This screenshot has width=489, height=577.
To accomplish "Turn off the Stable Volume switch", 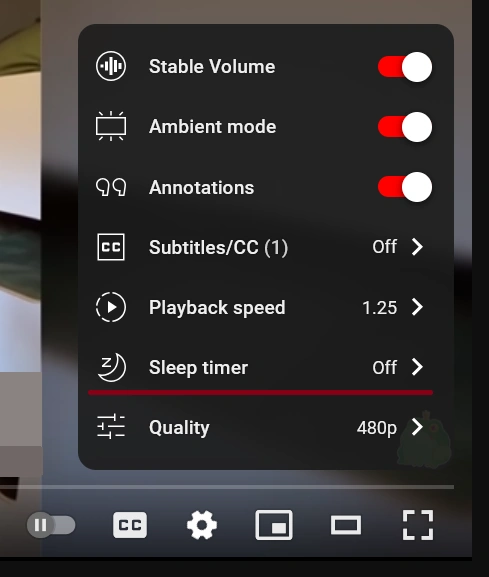I will (405, 67).
